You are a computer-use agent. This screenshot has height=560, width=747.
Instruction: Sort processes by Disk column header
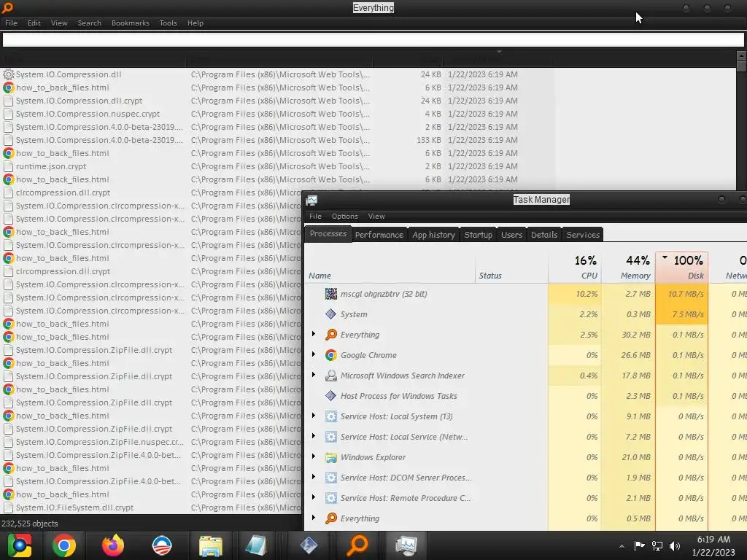coord(682,268)
